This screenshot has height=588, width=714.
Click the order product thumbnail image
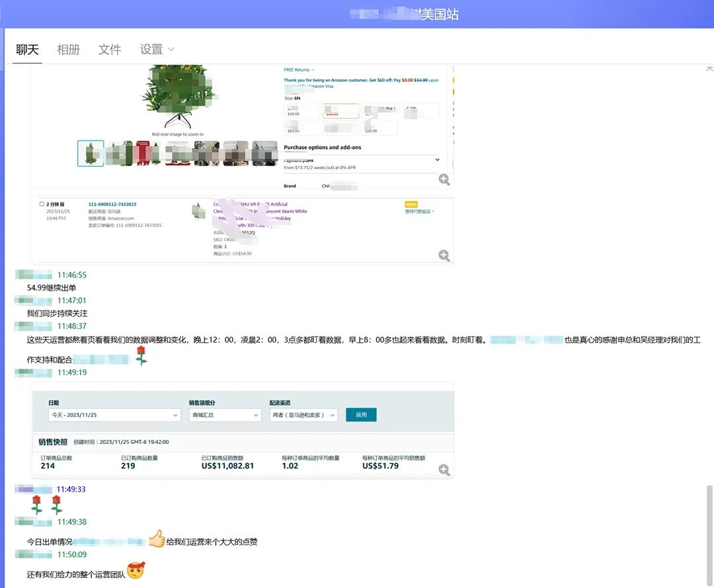pos(198,211)
